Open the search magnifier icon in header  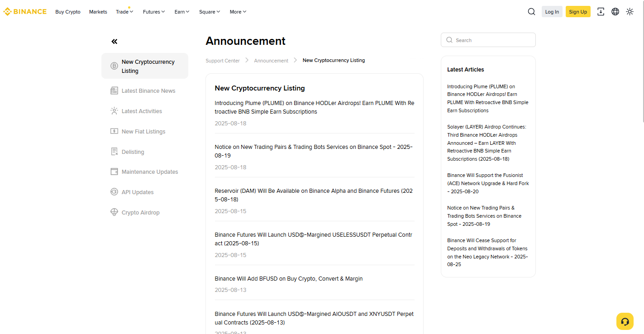pos(531,12)
